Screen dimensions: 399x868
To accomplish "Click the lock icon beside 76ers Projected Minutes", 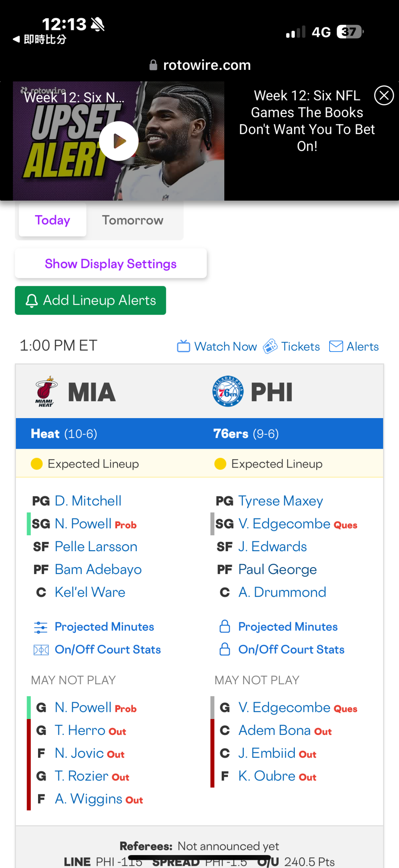I will point(225,627).
